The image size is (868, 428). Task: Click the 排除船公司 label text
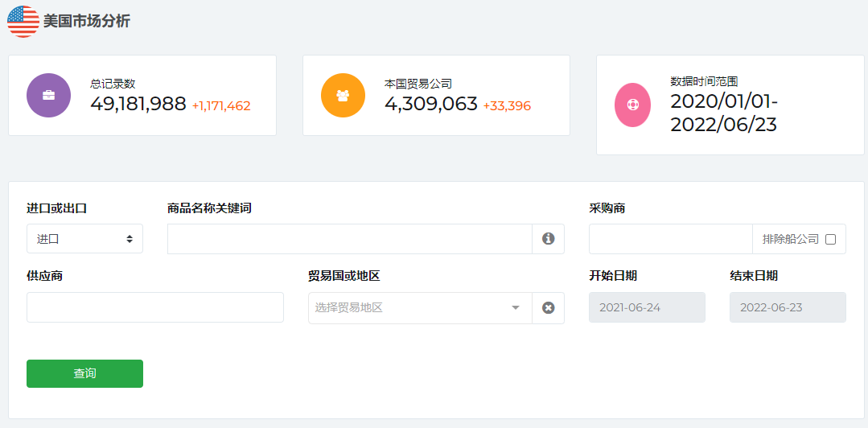point(790,239)
